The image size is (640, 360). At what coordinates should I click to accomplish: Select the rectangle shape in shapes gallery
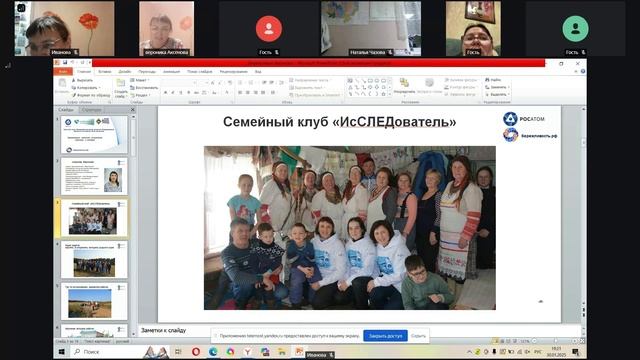coord(370,81)
